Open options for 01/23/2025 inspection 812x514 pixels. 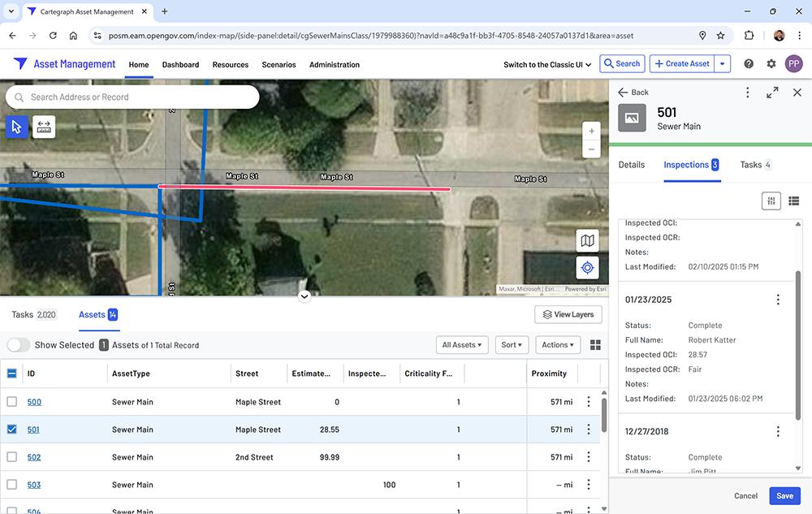778,300
